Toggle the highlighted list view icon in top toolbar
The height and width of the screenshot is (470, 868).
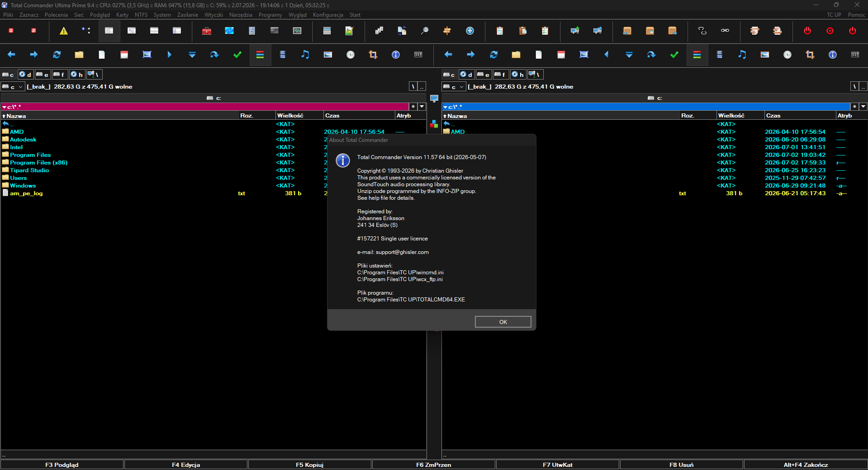(x=109, y=31)
